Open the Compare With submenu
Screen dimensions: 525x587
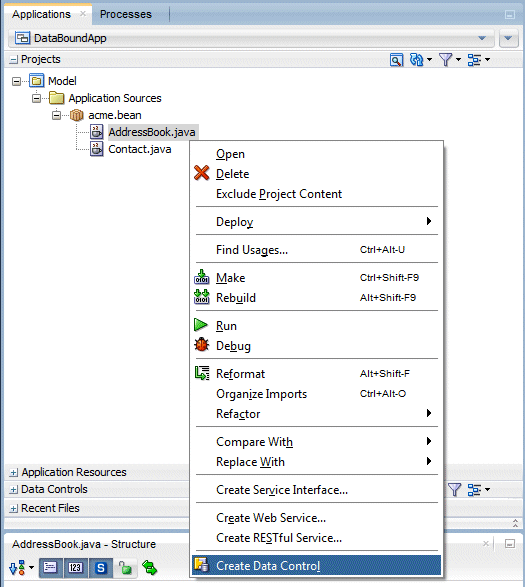(317, 442)
